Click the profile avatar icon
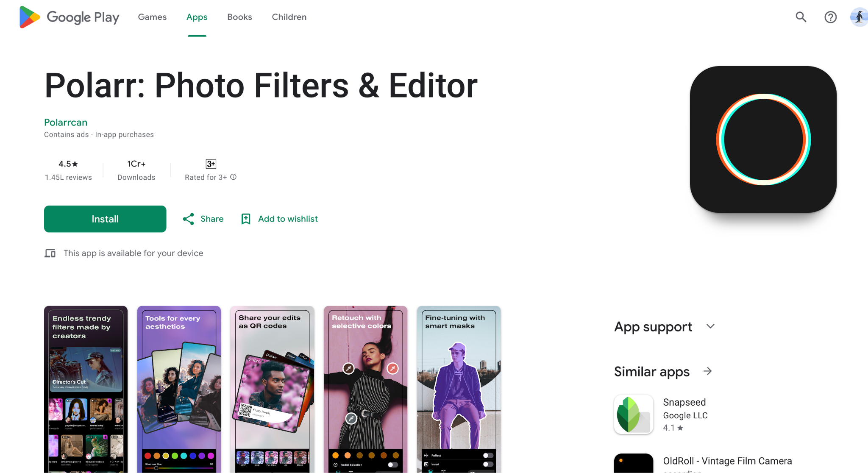 (x=859, y=17)
